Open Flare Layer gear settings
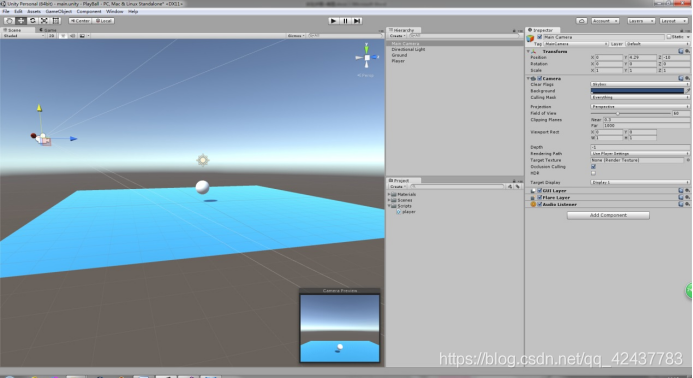 (687, 198)
